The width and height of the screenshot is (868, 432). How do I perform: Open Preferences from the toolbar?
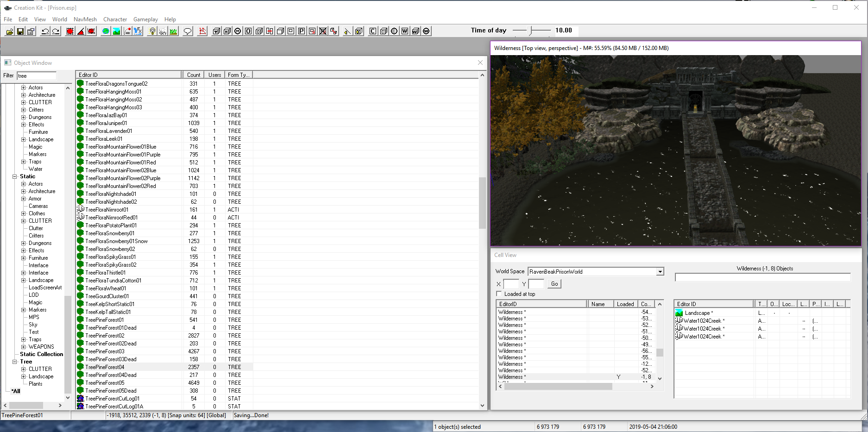31,31
